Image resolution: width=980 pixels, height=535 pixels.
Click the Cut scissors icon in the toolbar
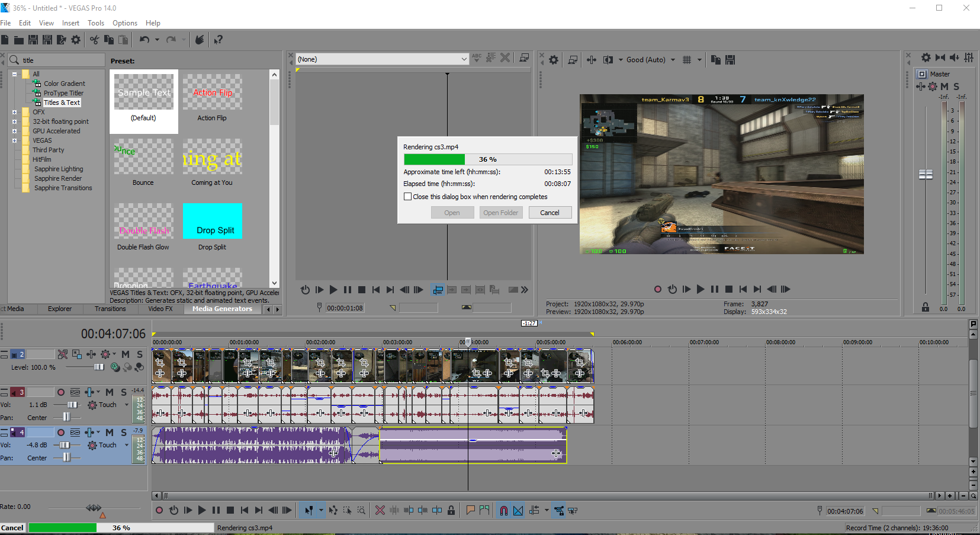(x=94, y=40)
